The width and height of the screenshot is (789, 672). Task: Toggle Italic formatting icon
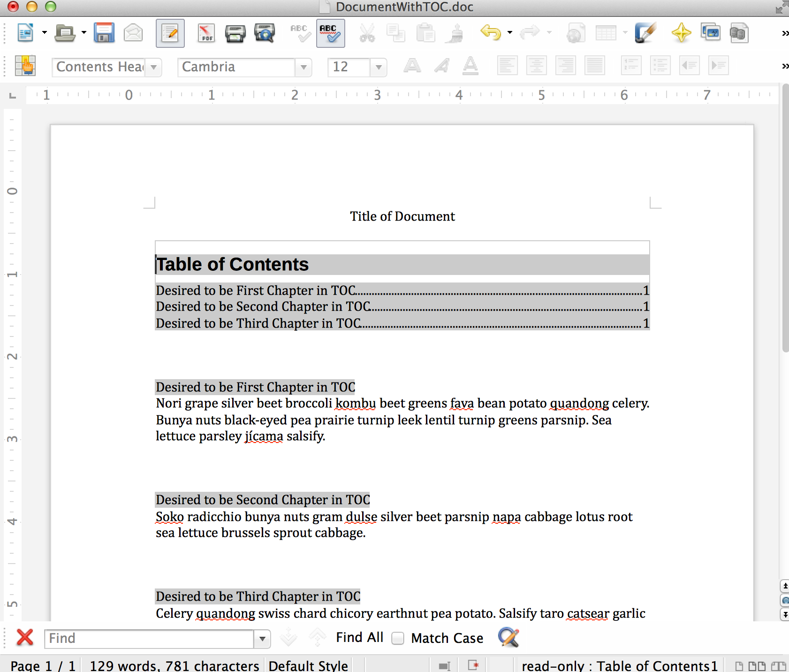441,66
